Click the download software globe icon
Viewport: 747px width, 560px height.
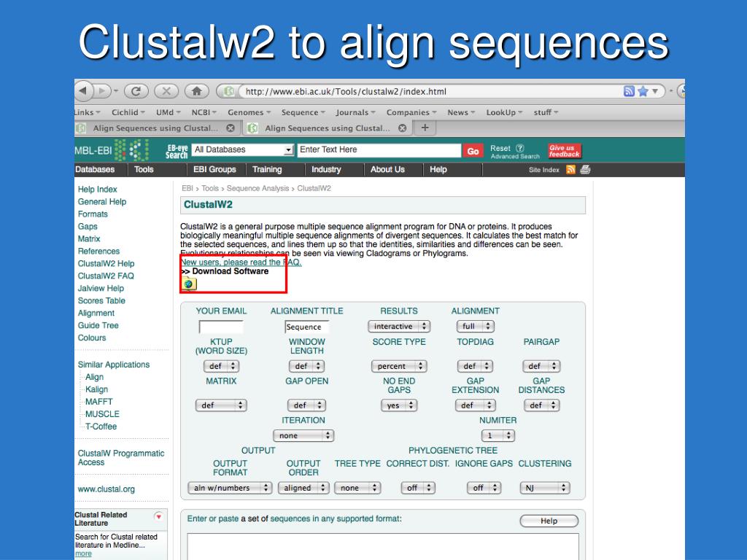point(189,284)
